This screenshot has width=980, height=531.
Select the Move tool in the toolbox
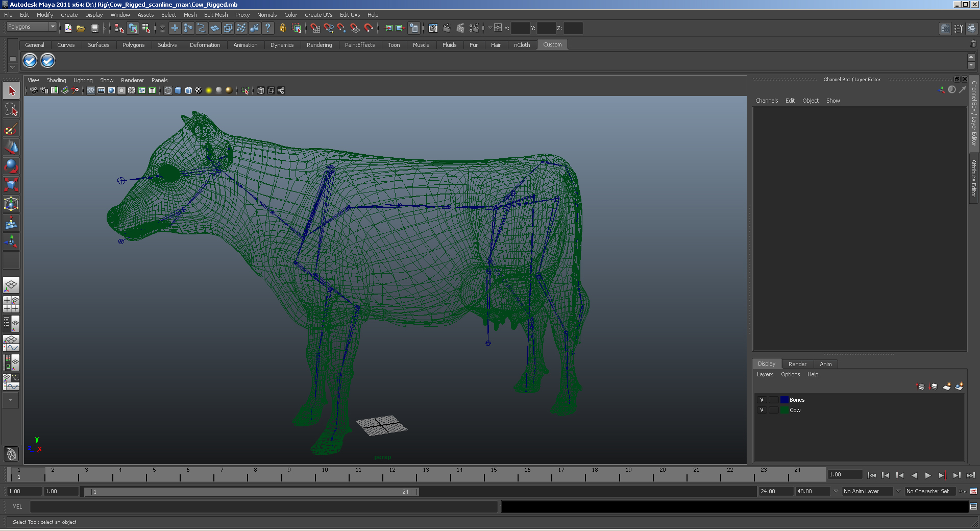pyautogui.click(x=11, y=148)
